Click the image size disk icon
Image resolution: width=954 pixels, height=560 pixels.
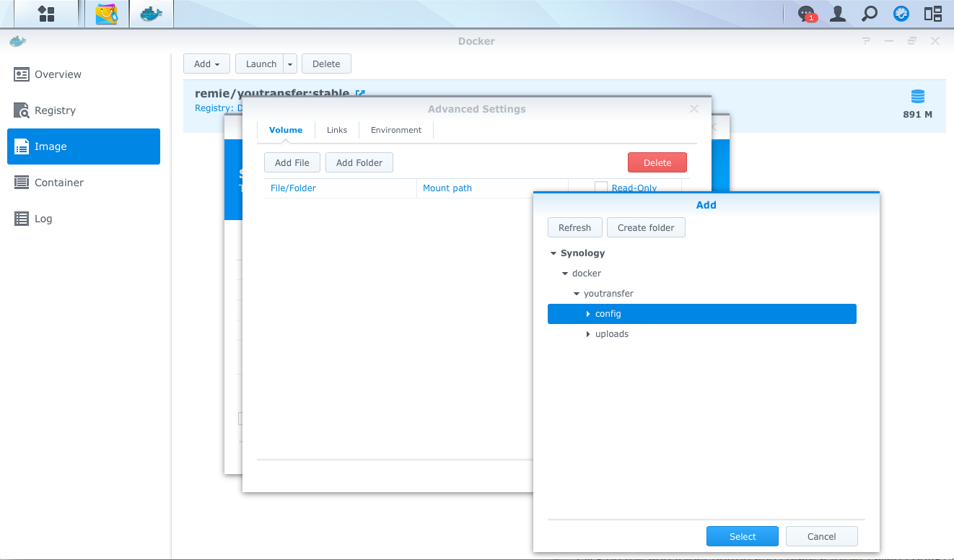tap(918, 97)
